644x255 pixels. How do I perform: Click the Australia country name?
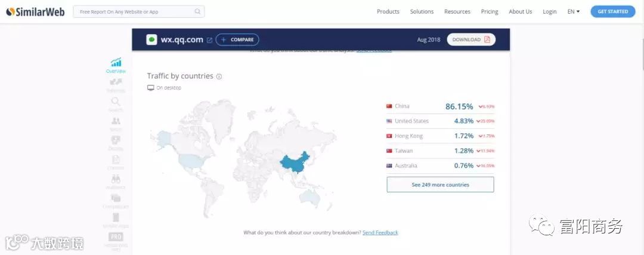pyautogui.click(x=406, y=166)
